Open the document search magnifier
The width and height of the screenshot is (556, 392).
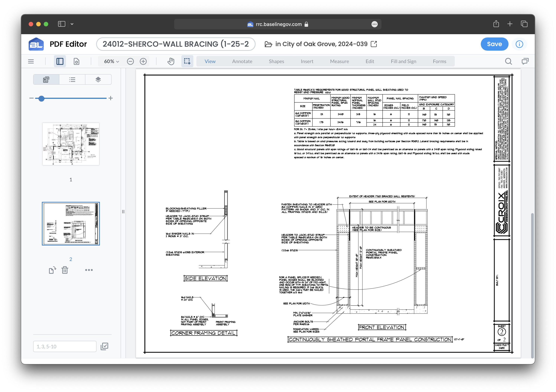tap(508, 61)
